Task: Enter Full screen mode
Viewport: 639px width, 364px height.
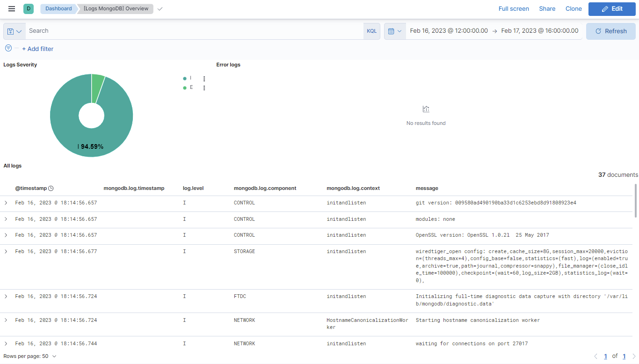Action: (514, 9)
